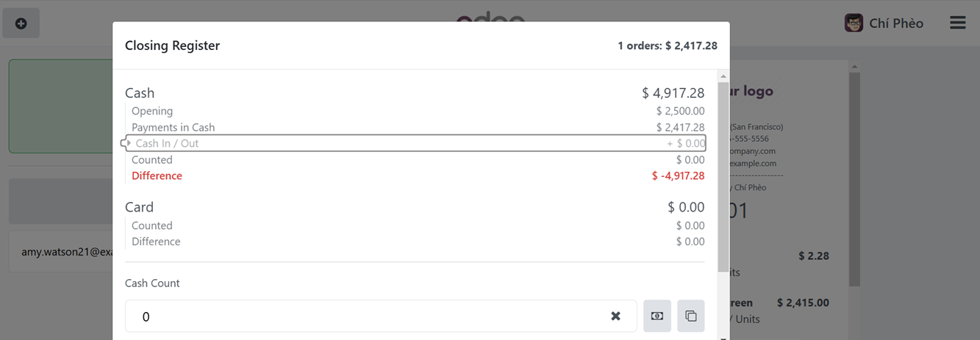
Task: Click the amy.watson21 email field
Action: click(60, 252)
